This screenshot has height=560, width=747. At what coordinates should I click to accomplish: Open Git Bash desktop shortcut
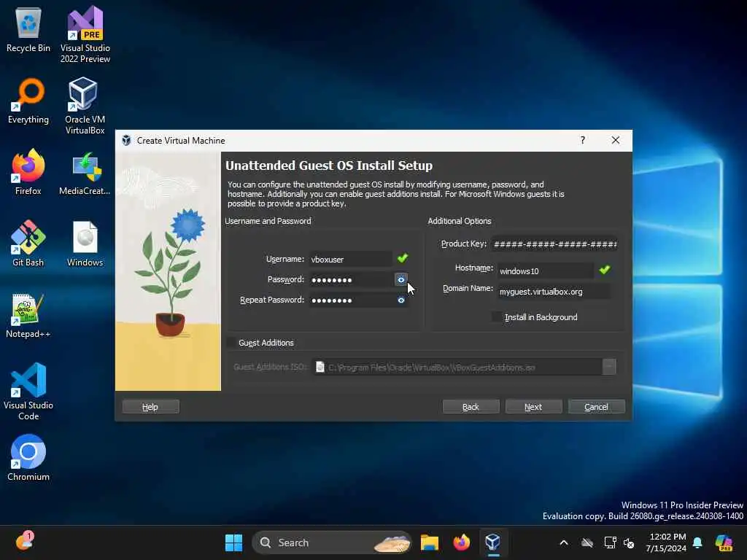click(x=28, y=244)
